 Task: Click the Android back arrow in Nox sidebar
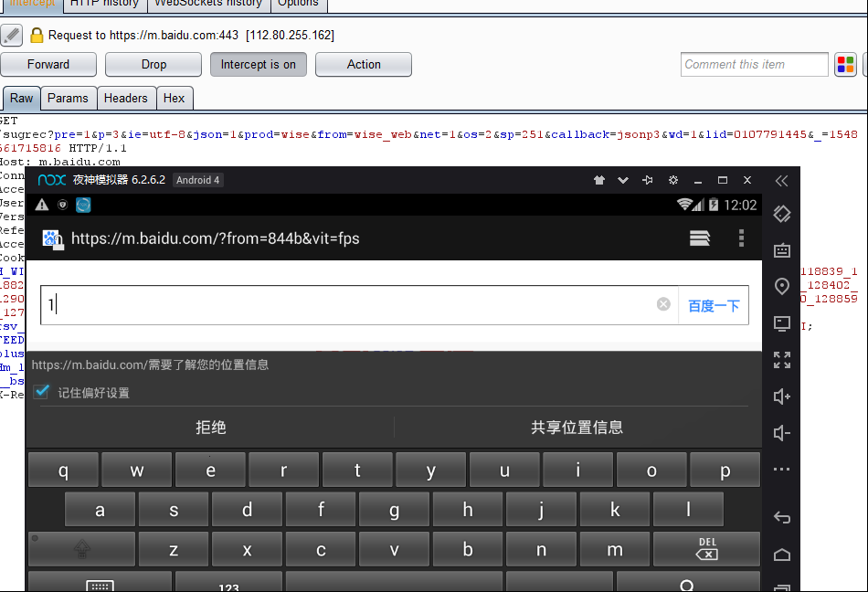pos(781,517)
